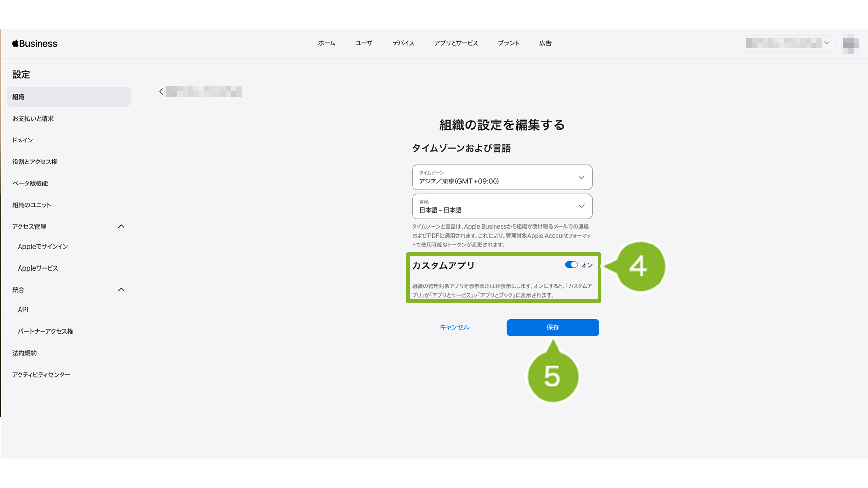The image size is (868, 488).
Task: Collapse the アクセス管理 section
Action: pos(121,227)
